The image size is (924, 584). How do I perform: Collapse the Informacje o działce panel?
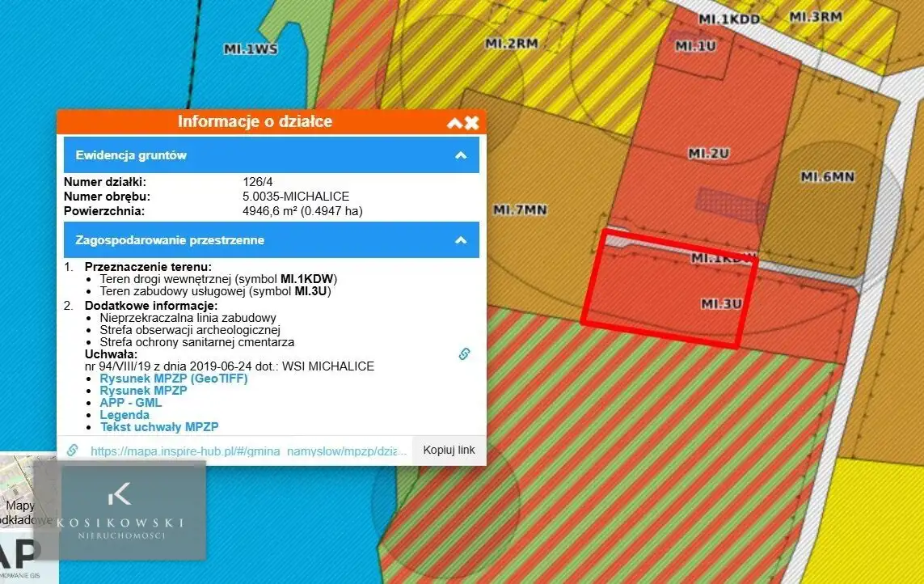pos(454,123)
